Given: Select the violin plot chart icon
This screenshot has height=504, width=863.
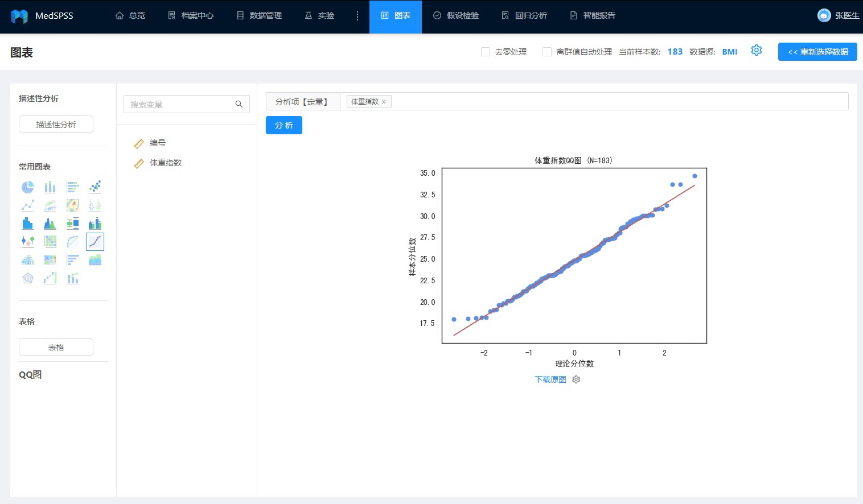Looking at the screenshot, I should pyautogui.click(x=27, y=241).
